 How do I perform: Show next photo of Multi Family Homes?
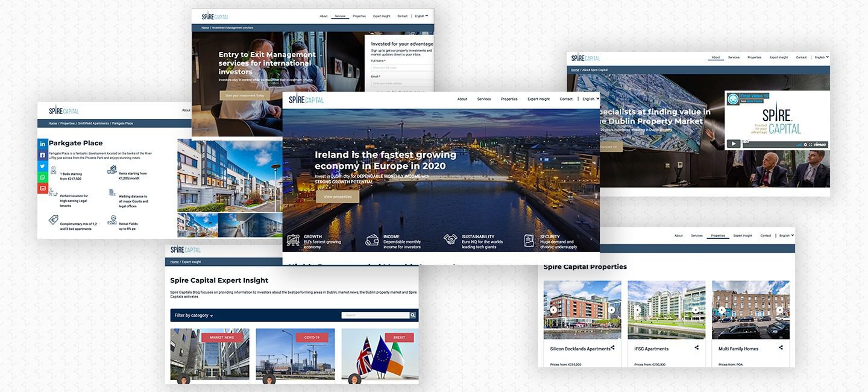779,310
